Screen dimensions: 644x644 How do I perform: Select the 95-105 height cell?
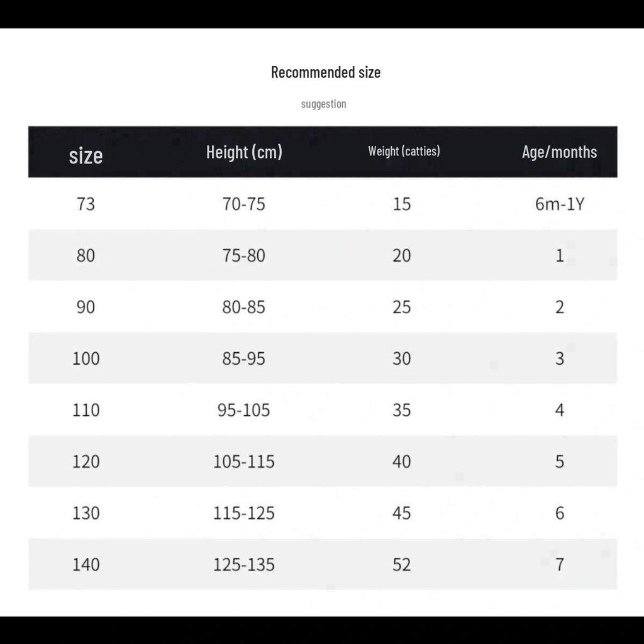coord(244,410)
